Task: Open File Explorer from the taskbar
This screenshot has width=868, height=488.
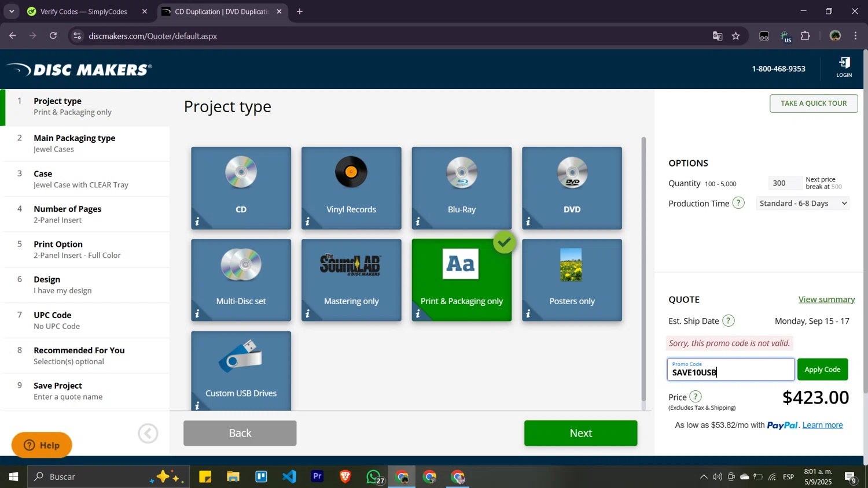Action: [233, 477]
